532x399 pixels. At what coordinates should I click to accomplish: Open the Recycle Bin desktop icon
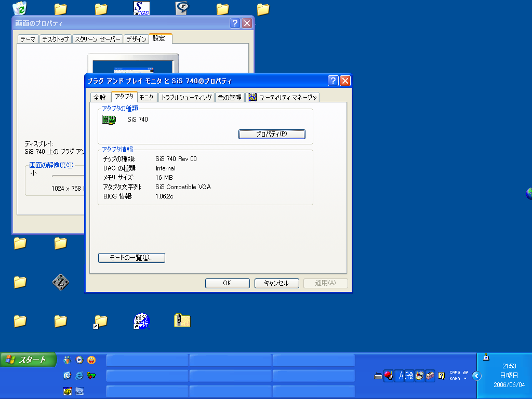pos(20,8)
